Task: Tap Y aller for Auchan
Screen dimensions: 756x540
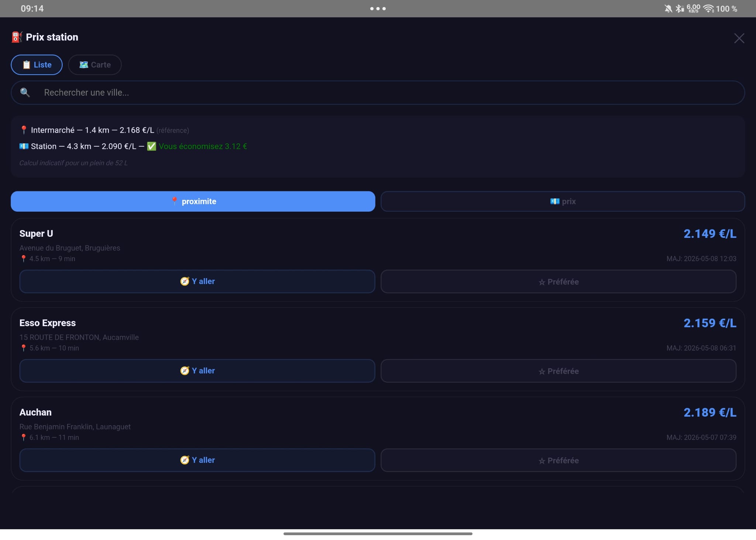Action: [197, 460]
